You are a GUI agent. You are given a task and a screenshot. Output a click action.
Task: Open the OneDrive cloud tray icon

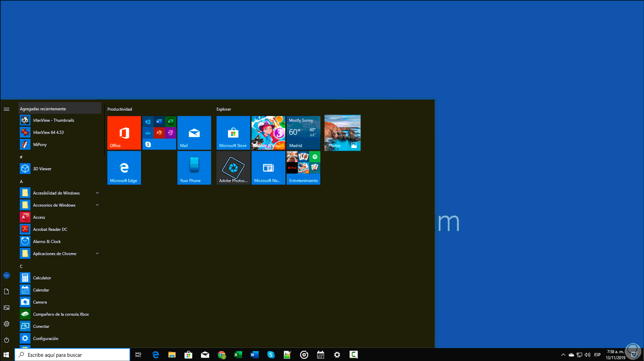571,355
